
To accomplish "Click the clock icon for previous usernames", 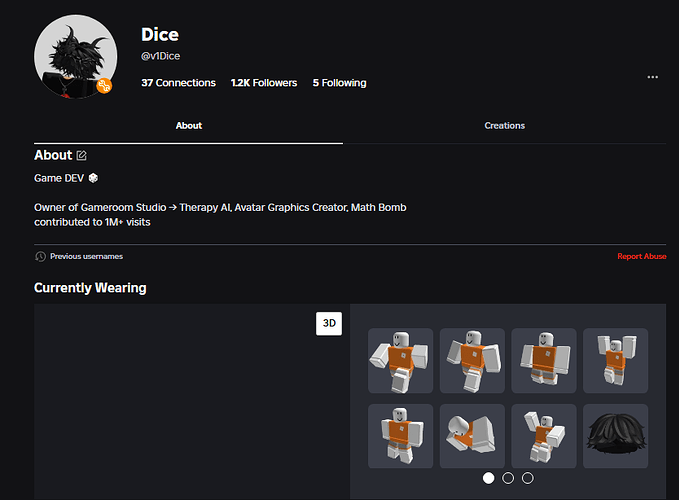I will 40,257.
